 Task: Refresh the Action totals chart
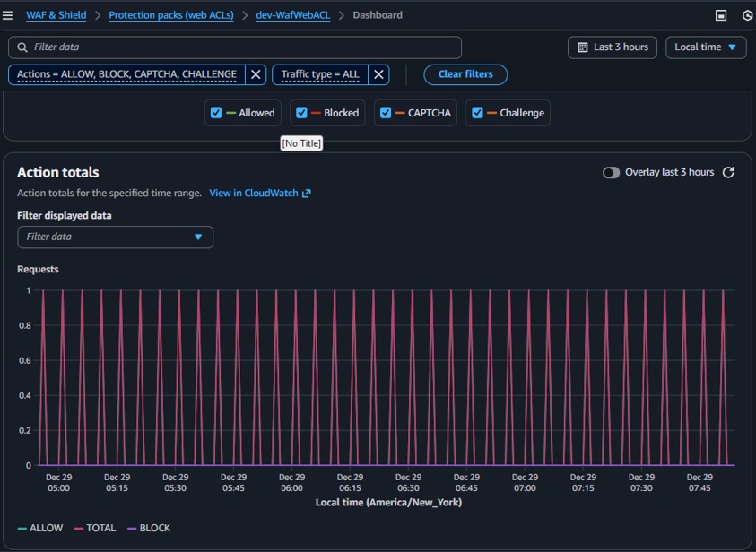point(728,172)
